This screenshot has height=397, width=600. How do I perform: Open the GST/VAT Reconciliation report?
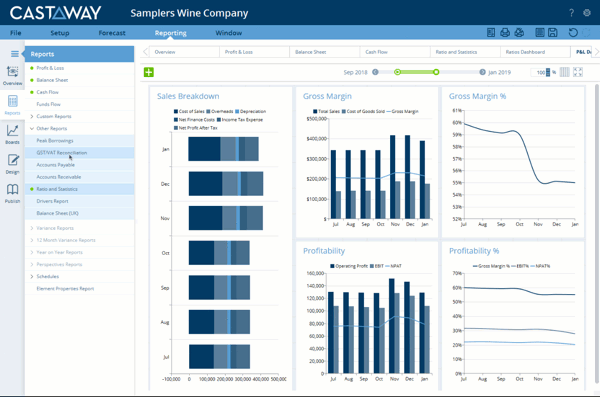[80, 153]
